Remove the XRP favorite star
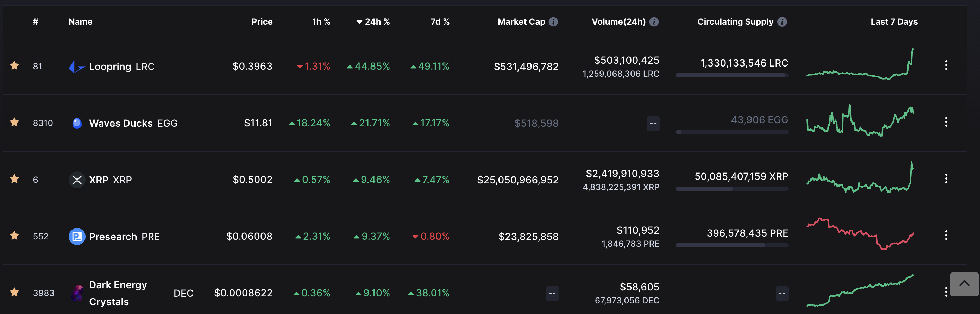This screenshot has height=314, width=980. coord(14,179)
